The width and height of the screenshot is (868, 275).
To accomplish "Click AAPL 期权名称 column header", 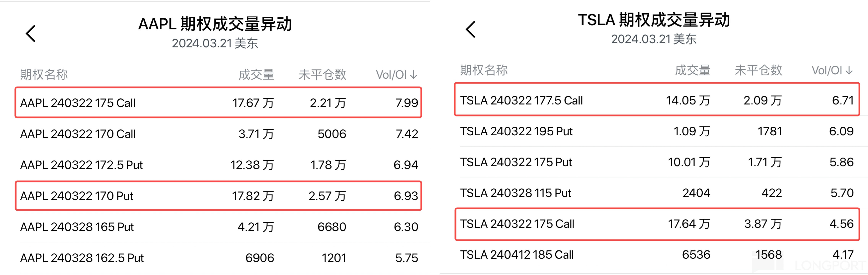I will 44,74.
